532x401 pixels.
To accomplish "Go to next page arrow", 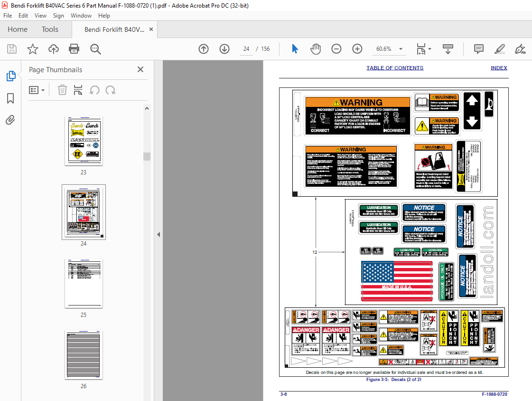I will [224, 49].
